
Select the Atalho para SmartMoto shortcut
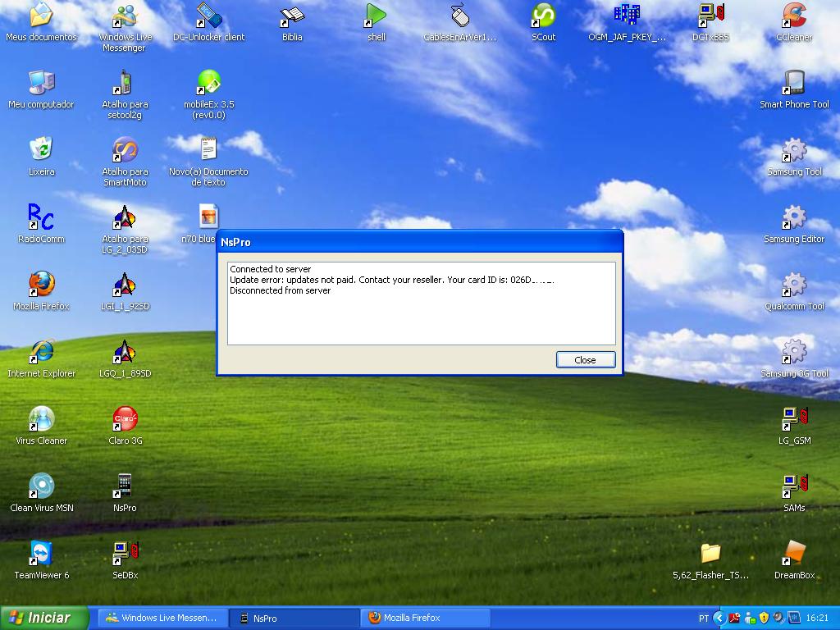[125, 149]
